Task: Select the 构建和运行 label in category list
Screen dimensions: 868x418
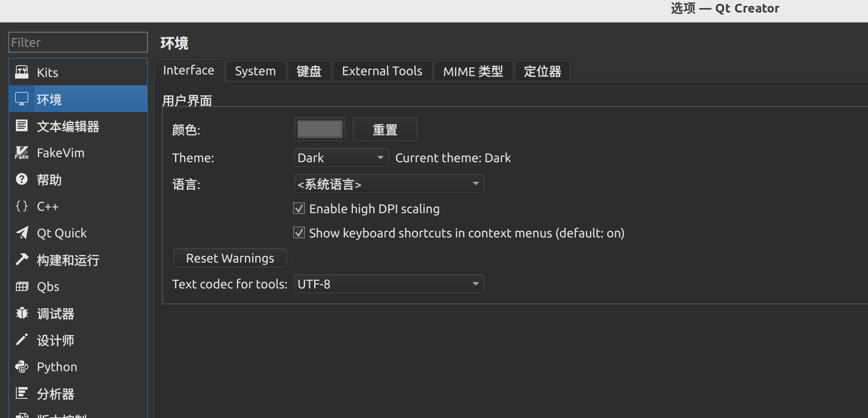Action: pos(68,260)
